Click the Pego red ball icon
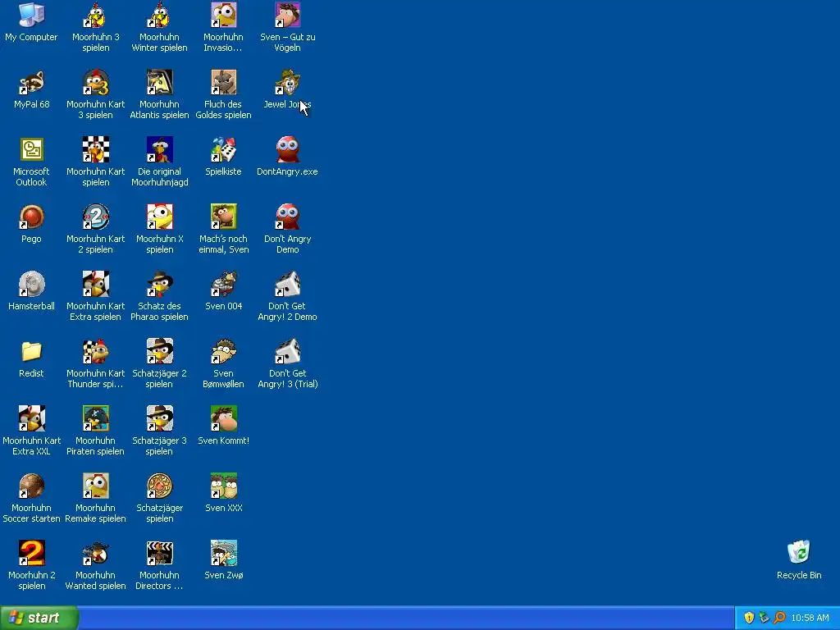The width and height of the screenshot is (840, 630). 32,217
